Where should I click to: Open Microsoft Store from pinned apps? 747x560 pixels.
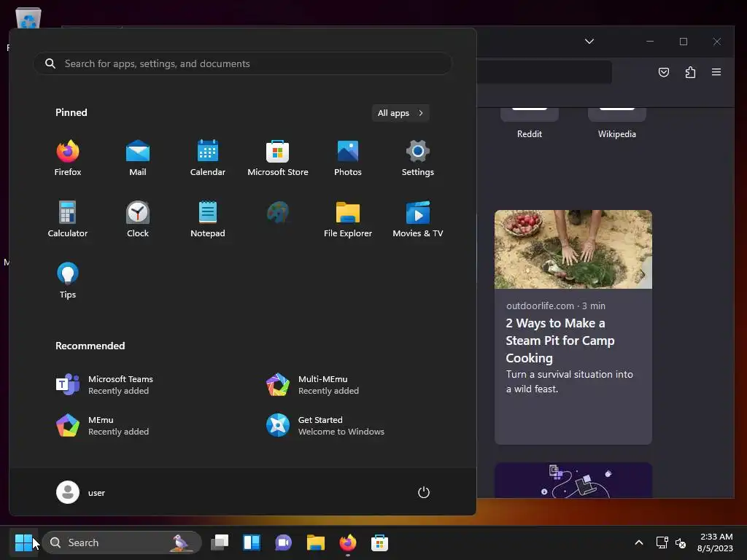(278, 158)
